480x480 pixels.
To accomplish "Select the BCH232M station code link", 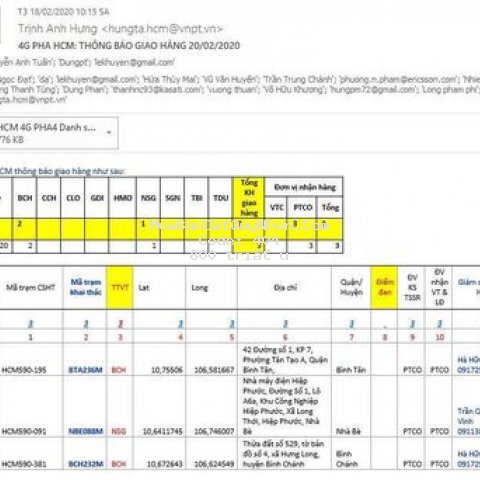I will 85,464.
